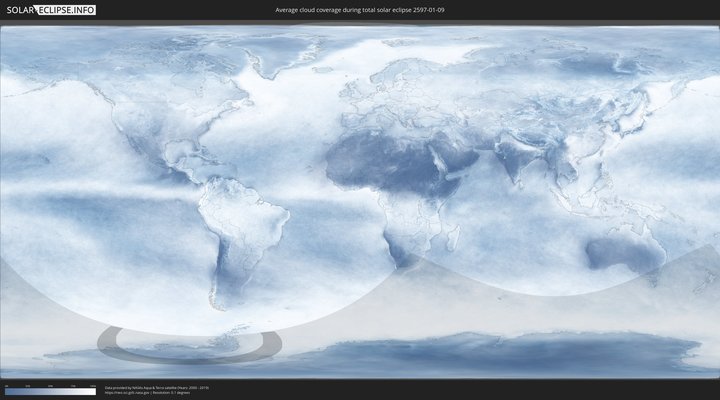This screenshot has height=400, width=720.
Task: Click the ECLIPSE.INFO white box in logo
Action: click(70, 9)
